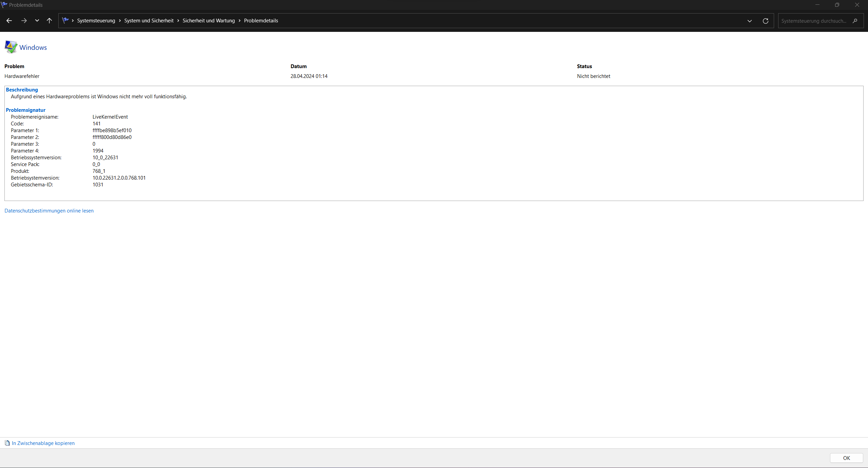868x468 pixels.
Task: Expand the address bar history dropdown
Action: (749, 21)
